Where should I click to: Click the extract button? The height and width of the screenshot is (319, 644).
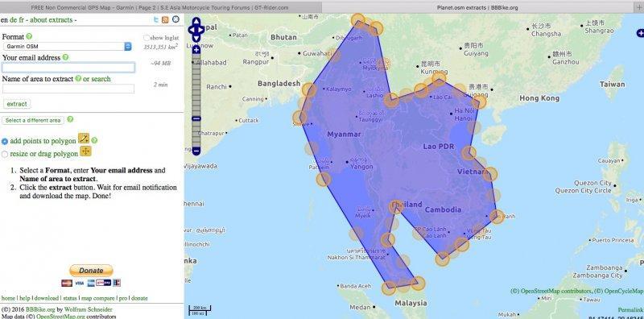17,104
